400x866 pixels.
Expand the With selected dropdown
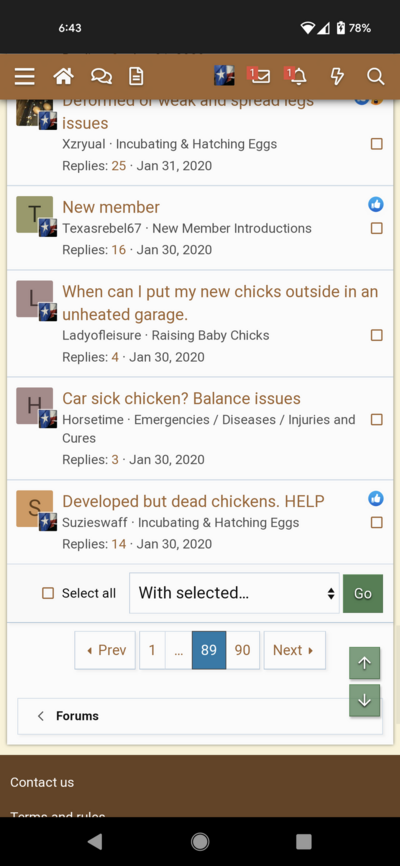tap(234, 593)
